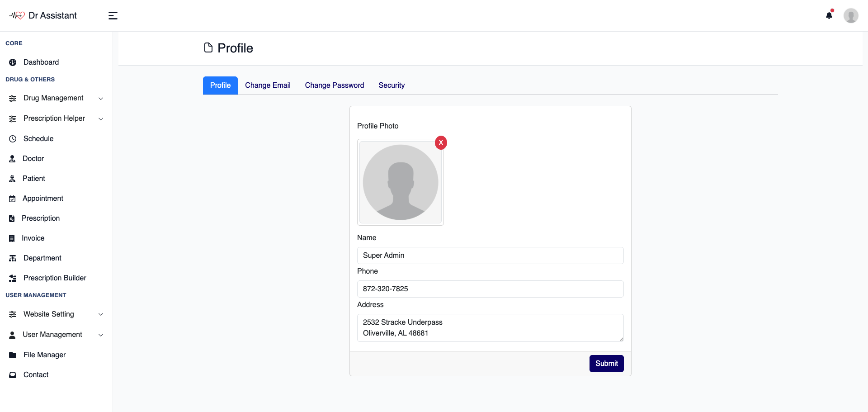Click the Phone number input field

coord(490,289)
